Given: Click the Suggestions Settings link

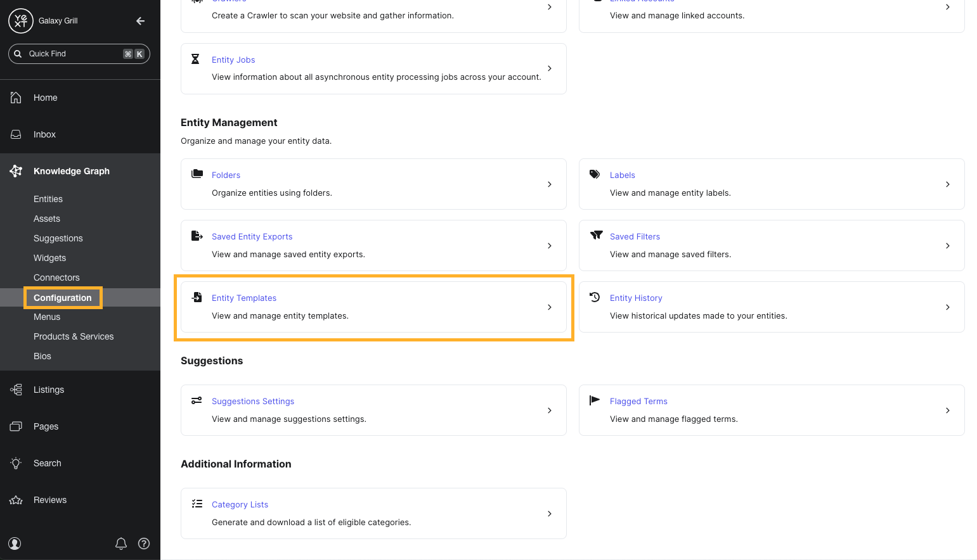Looking at the screenshot, I should (252, 401).
